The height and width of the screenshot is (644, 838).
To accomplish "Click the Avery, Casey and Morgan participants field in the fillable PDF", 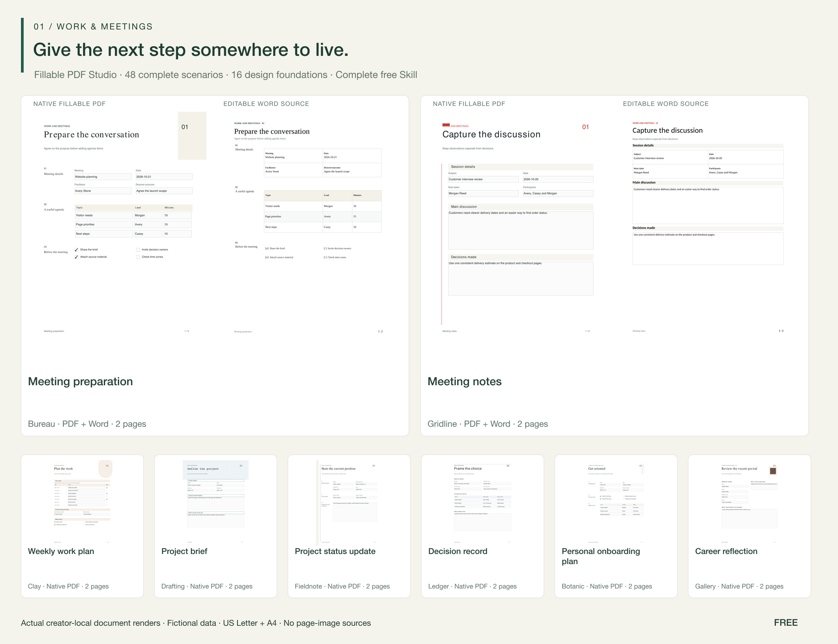I will (x=558, y=194).
